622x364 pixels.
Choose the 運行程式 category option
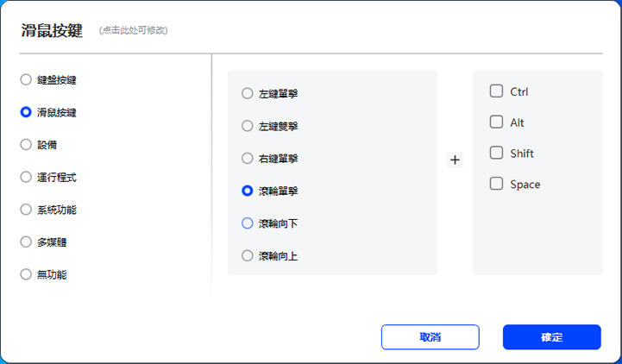tap(26, 177)
